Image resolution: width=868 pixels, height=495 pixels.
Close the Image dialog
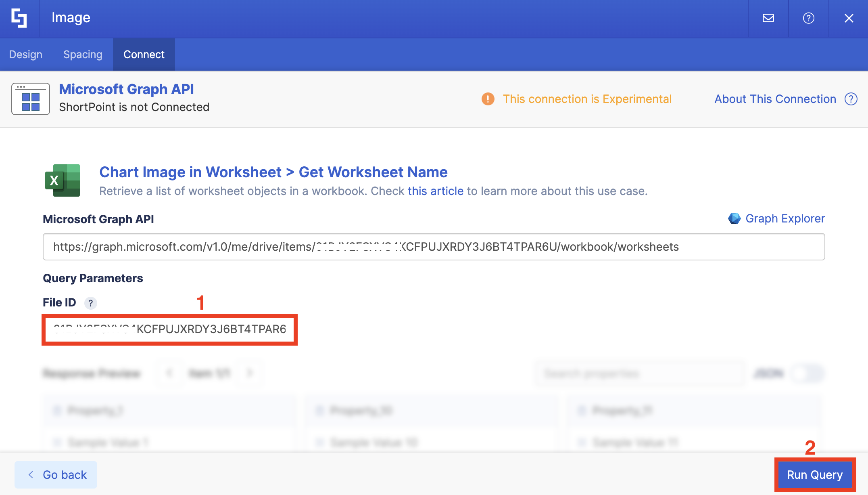click(849, 18)
